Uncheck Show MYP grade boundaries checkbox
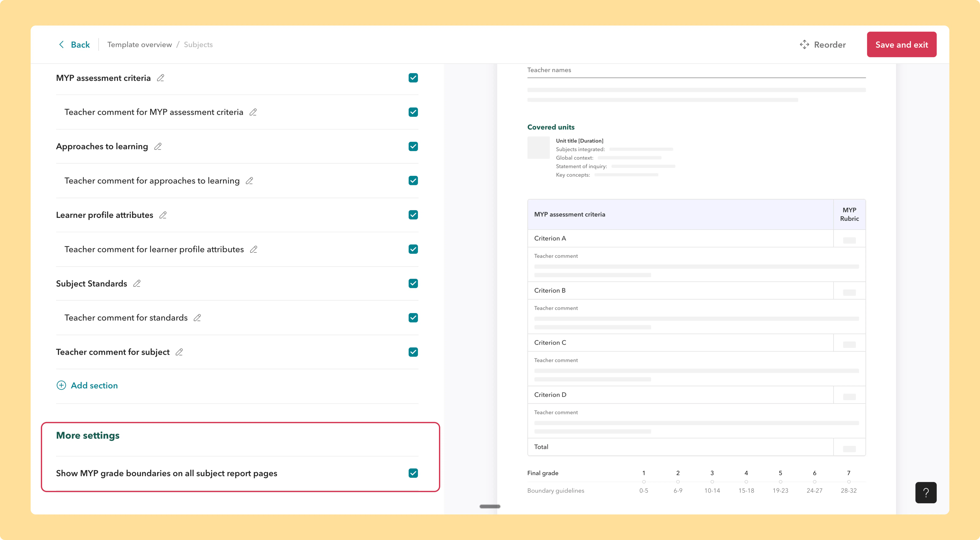This screenshot has height=540, width=980. tap(413, 473)
